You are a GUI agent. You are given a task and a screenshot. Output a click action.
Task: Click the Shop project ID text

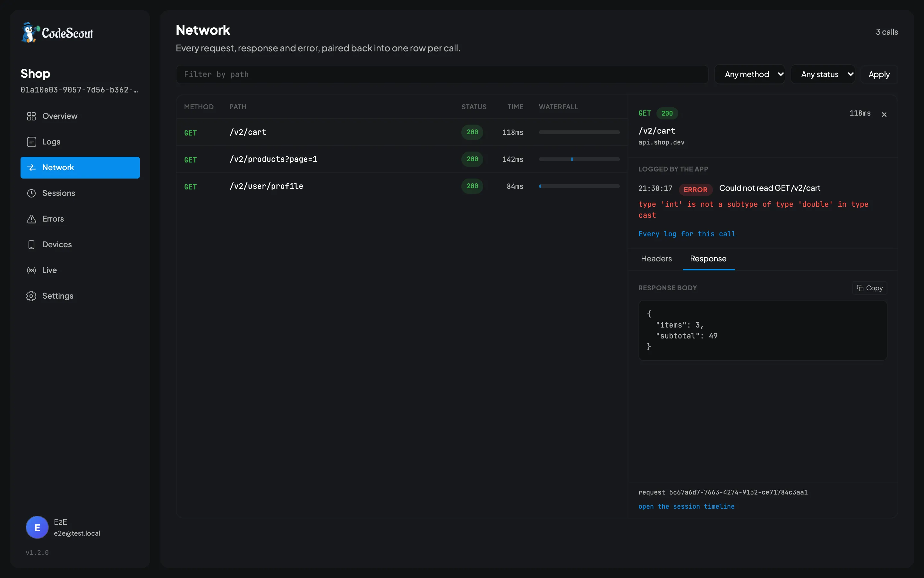[x=80, y=90]
